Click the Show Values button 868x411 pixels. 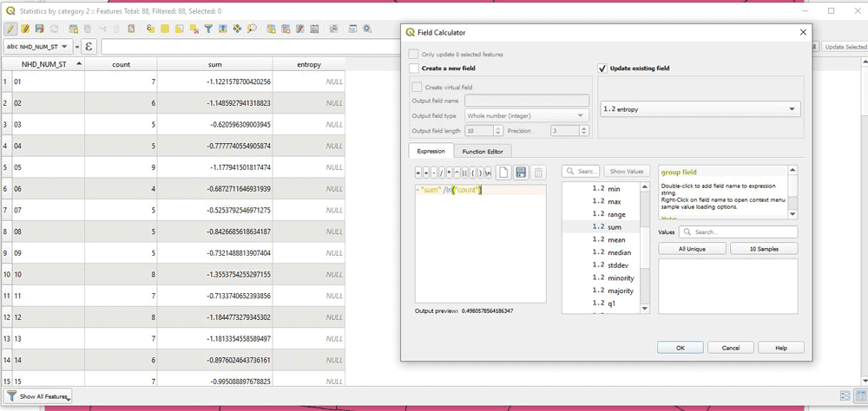tap(626, 172)
